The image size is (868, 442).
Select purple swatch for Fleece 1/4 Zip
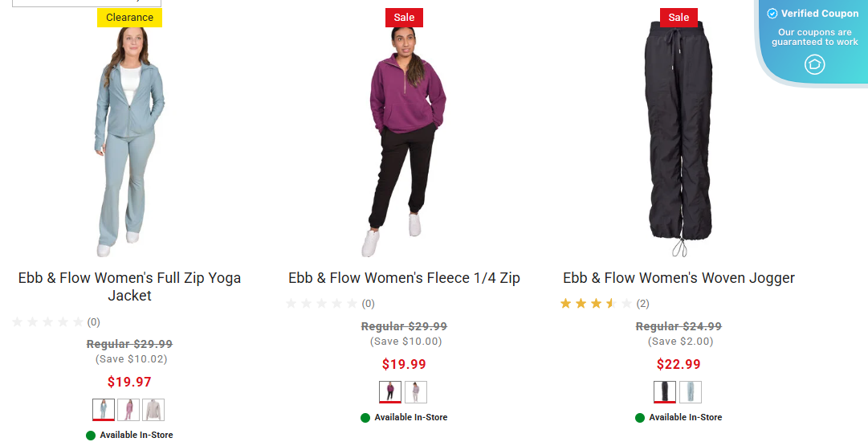coord(390,392)
